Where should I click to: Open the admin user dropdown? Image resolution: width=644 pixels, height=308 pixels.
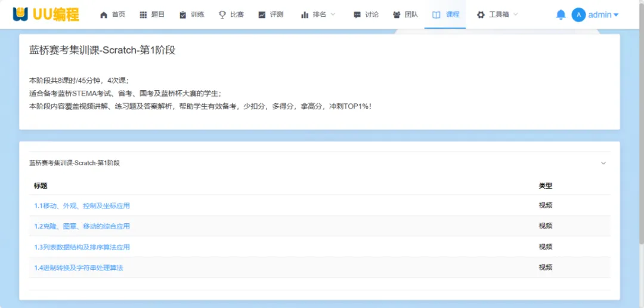coord(603,15)
